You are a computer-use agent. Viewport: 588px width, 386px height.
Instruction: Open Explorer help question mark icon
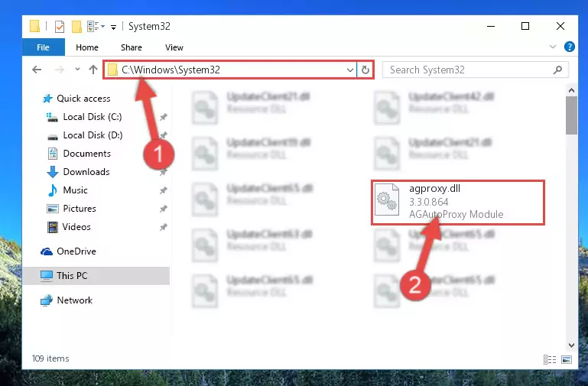(x=569, y=47)
